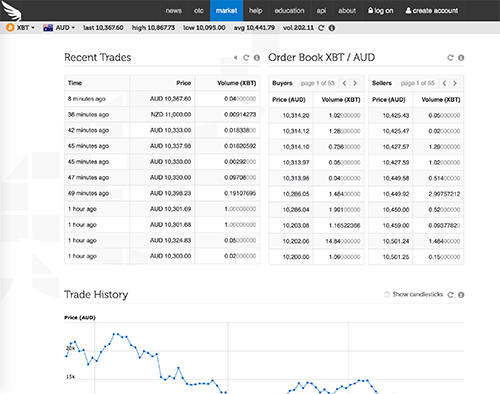Click buyer price 10,200.00
The height and width of the screenshot is (394, 500).
click(296, 257)
